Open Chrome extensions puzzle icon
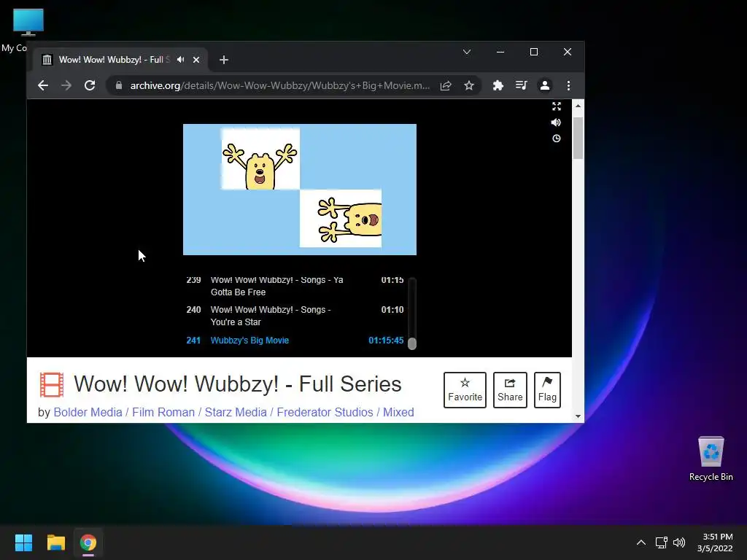The image size is (747, 560). click(498, 86)
